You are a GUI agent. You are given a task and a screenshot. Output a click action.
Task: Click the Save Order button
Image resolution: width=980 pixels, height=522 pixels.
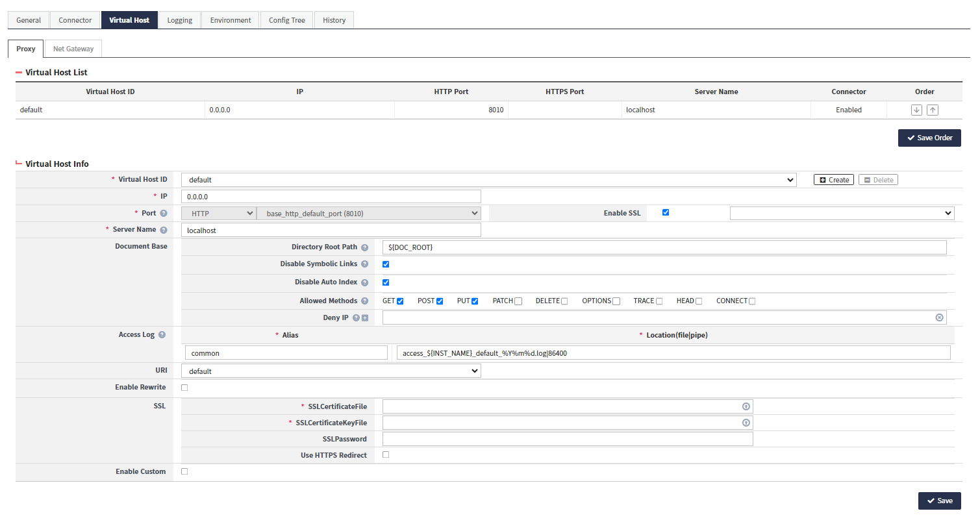tap(929, 138)
